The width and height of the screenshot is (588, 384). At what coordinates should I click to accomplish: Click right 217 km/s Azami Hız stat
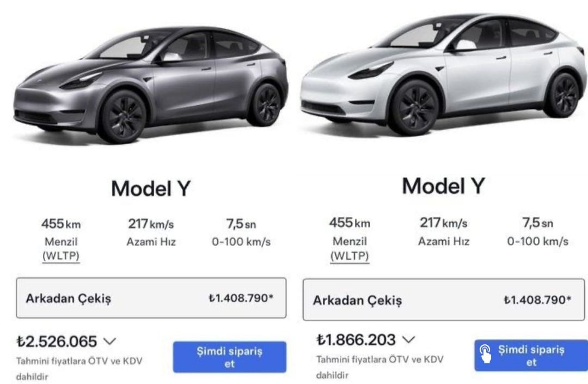[444, 231]
